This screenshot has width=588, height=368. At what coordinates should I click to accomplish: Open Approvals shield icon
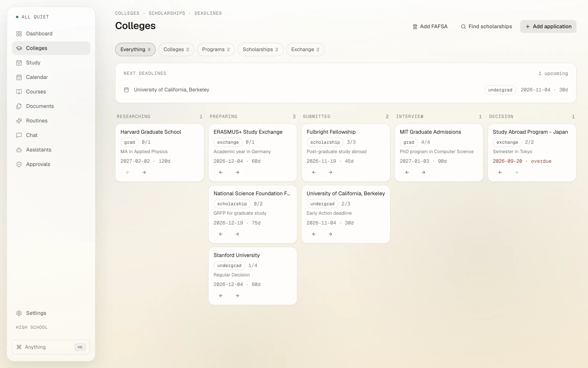pyautogui.click(x=19, y=164)
